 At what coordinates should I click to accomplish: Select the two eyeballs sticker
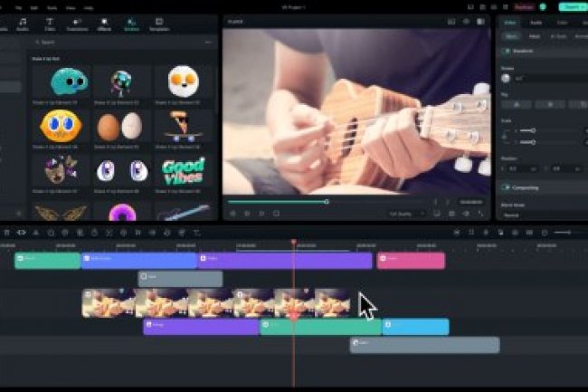coord(121,171)
